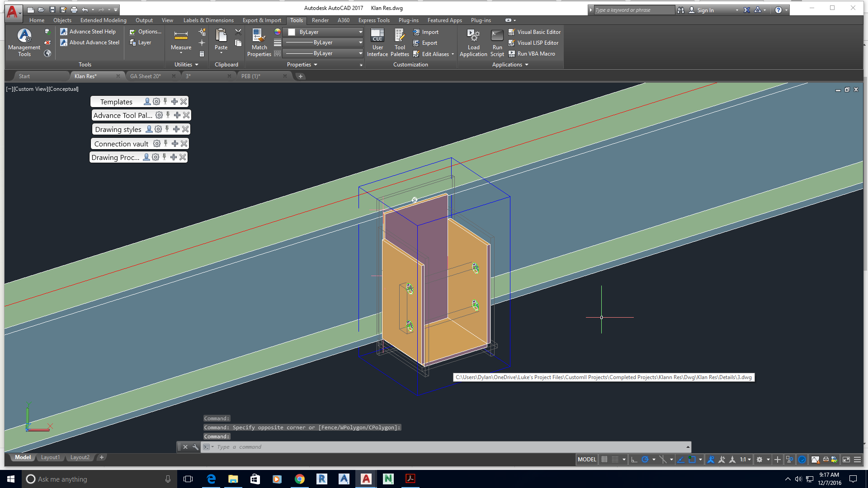The image size is (868, 488).
Task: Open the Tool Palettes
Action: click(x=399, y=42)
